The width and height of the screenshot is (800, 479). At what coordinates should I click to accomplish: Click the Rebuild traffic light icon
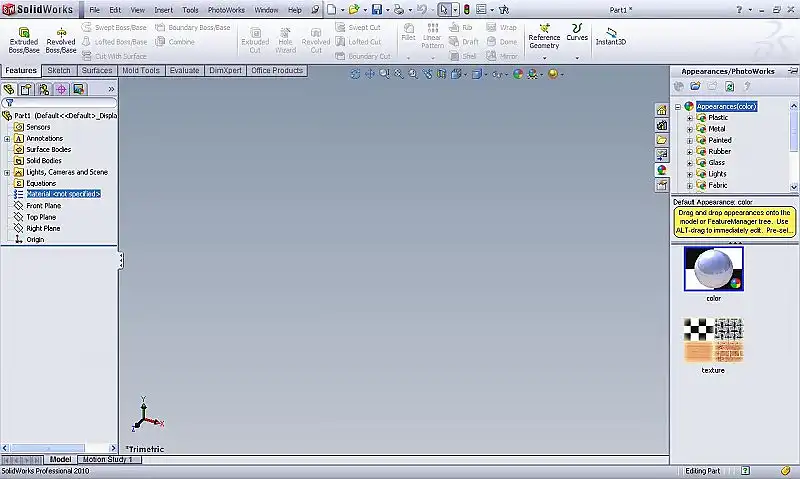coord(467,9)
